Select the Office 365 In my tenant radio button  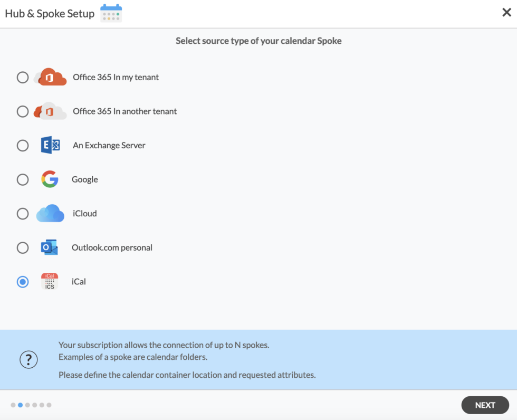(x=23, y=77)
